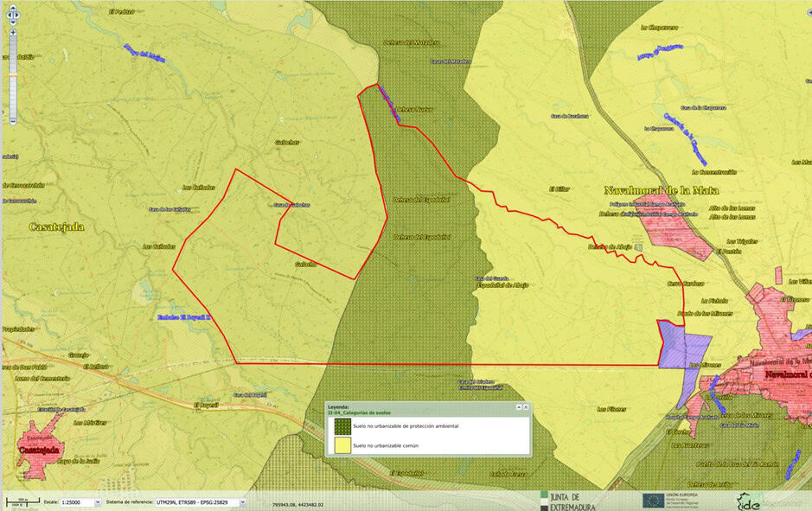812x511 pixels.
Task: Click the Casatejada municipality label
Action: 57,227
